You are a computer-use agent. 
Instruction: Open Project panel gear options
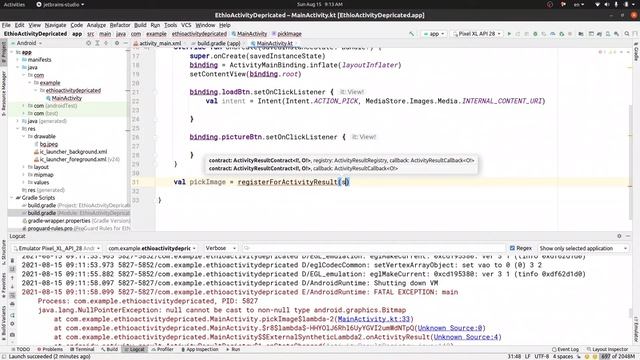[x=117, y=43]
